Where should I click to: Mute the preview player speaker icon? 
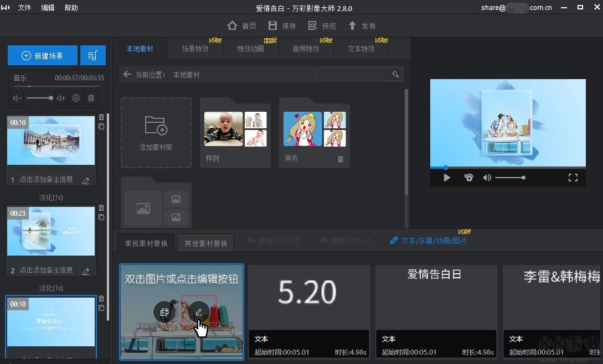488,178
